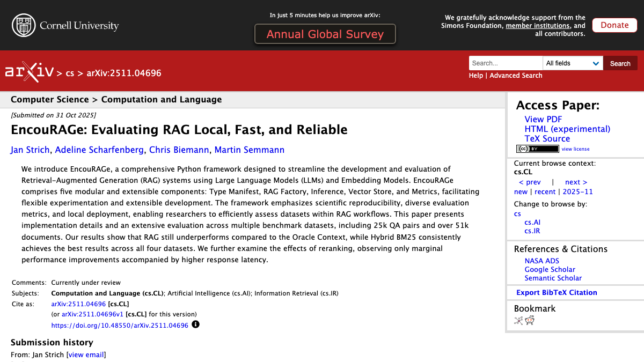Click the Annual Global Survey banner button
The width and height of the screenshot is (644, 362).
(x=325, y=34)
